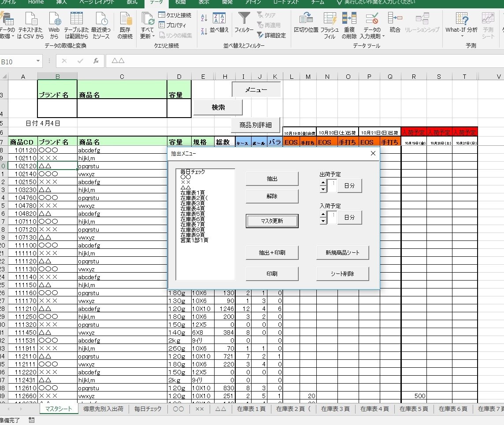Screen dimensions: 504x425
Task: Click the 新規商品シート button
Action: 342,252
